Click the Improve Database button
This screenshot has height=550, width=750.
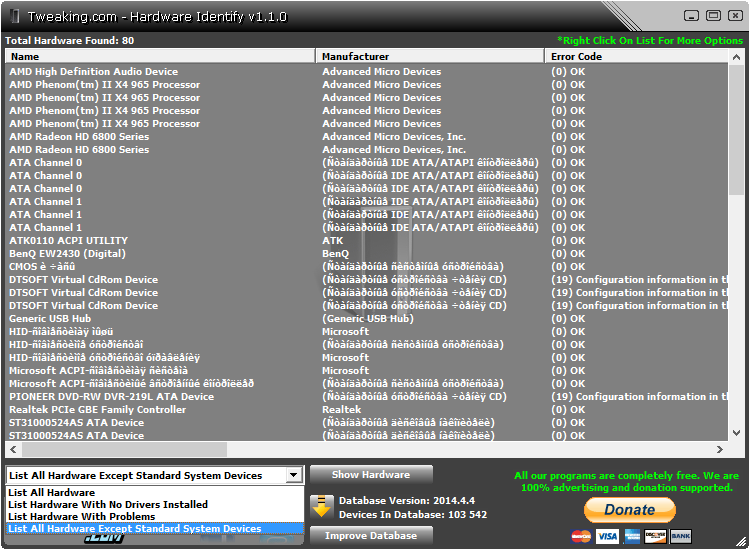[x=371, y=536]
